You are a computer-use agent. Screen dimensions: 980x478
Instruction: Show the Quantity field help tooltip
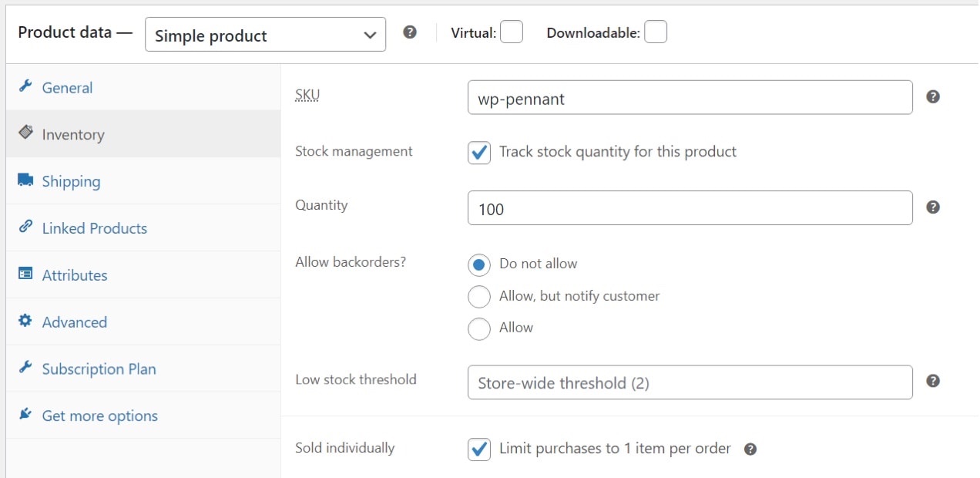(x=933, y=207)
